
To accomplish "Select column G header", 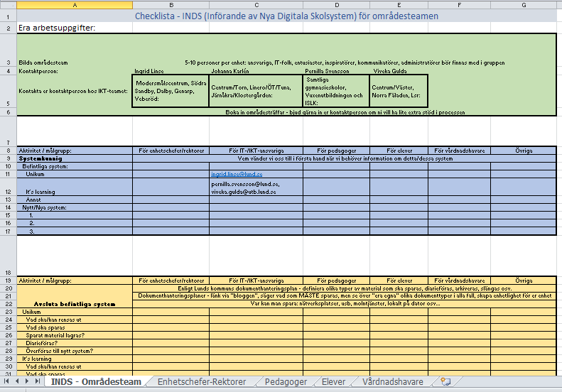I will (524, 5).
